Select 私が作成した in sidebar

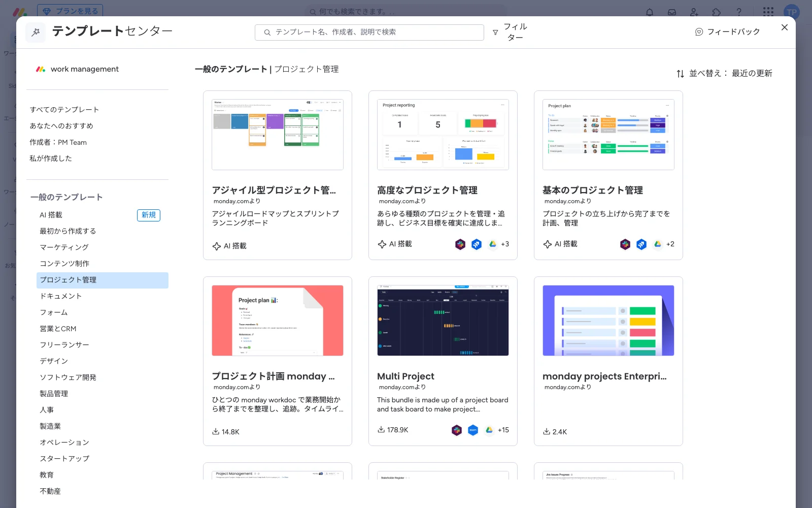(51, 158)
